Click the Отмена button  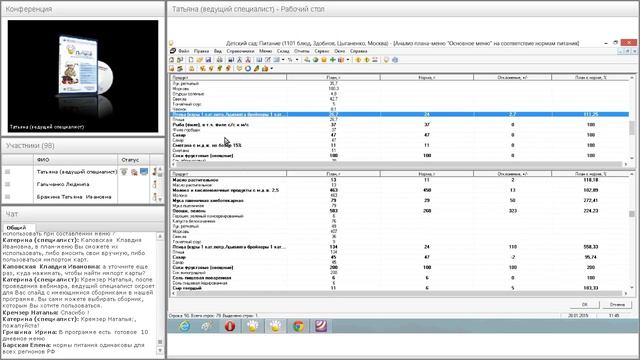[617, 304]
